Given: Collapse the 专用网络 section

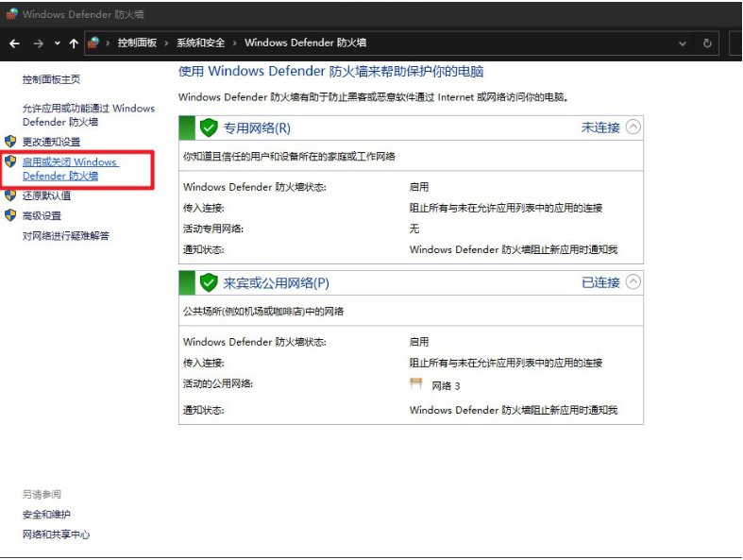Looking at the screenshot, I should pos(633,127).
